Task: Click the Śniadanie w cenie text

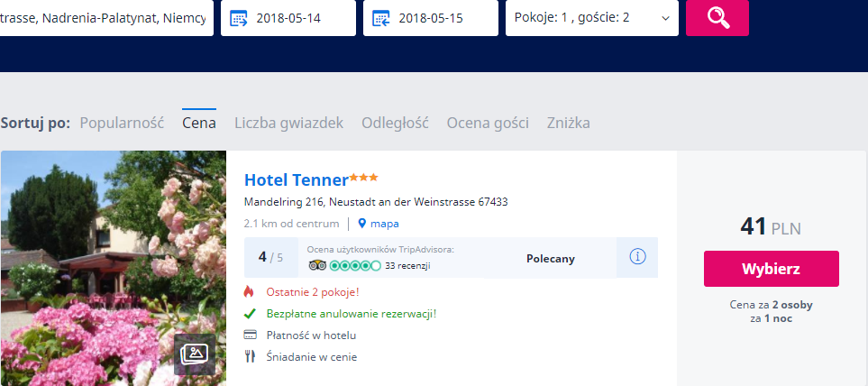Action: pyautogui.click(x=312, y=356)
